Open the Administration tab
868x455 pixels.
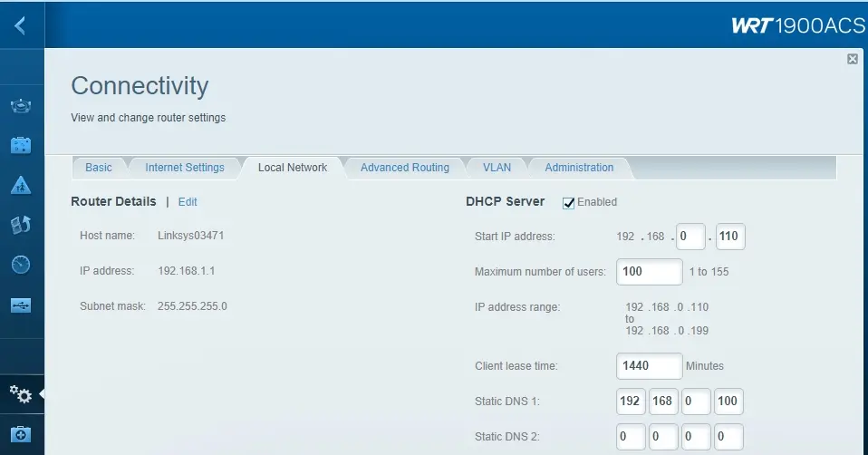pyautogui.click(x=579, y=168)
